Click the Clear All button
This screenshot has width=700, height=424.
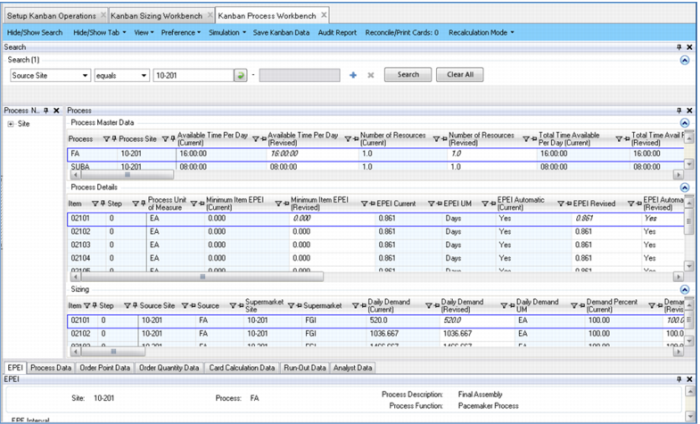tap(460, 75)
